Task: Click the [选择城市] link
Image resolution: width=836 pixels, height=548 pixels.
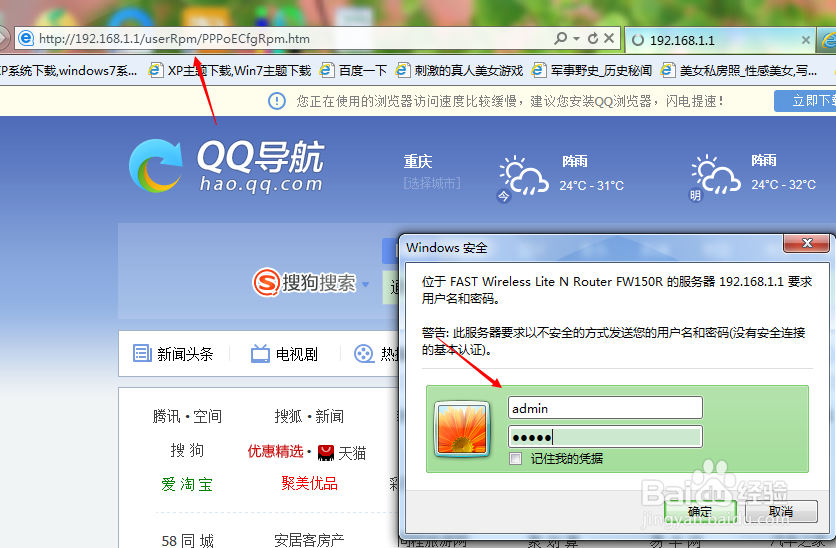Action: (x=432, y=183)
